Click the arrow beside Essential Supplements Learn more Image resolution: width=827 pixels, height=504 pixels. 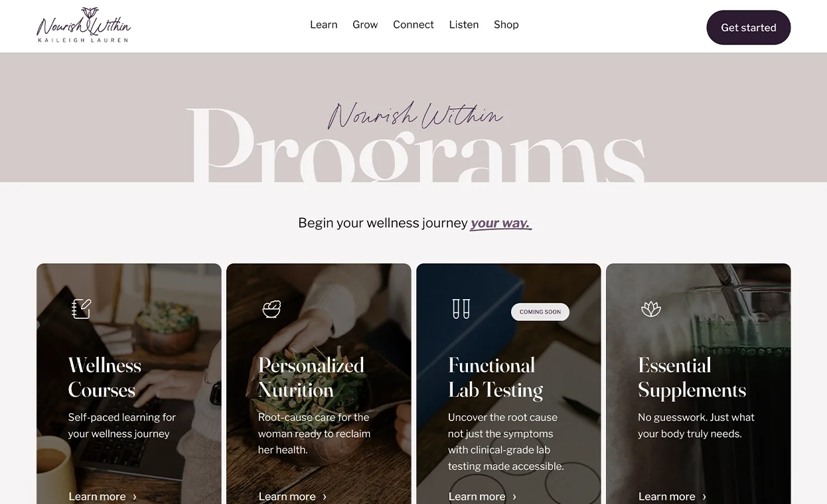click(x=704, y=497)
